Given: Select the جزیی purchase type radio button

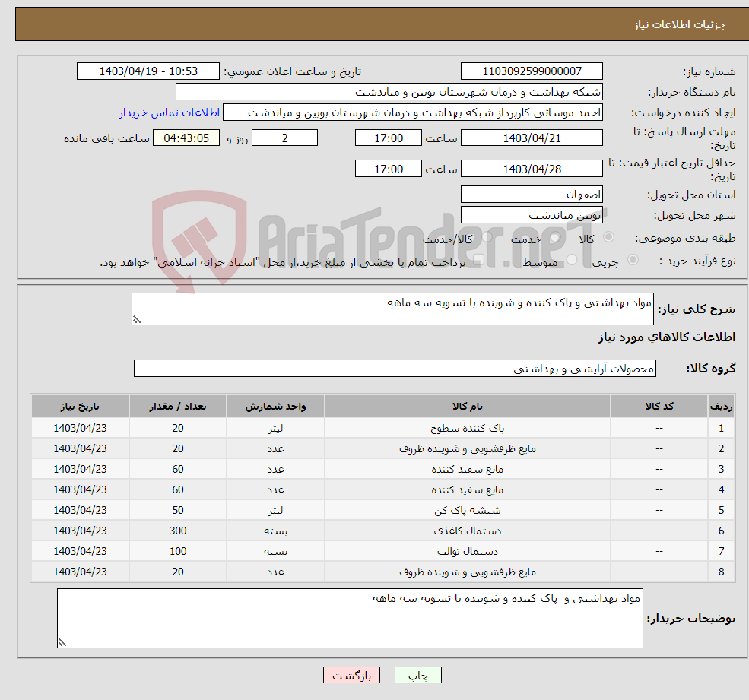Looking at the screenshot, I should [x=633, y=260].
